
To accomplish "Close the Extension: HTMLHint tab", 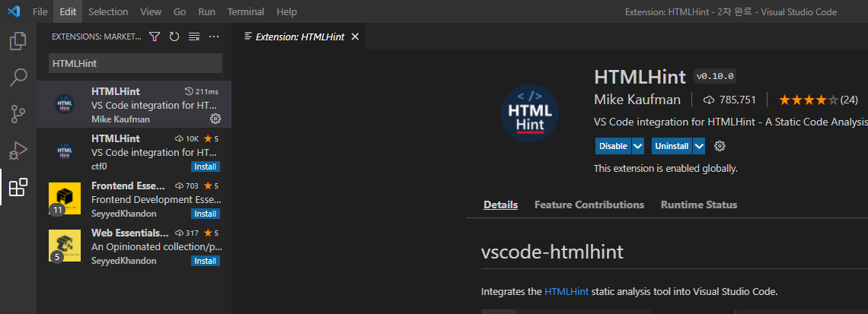I will (x=356, y=36).
